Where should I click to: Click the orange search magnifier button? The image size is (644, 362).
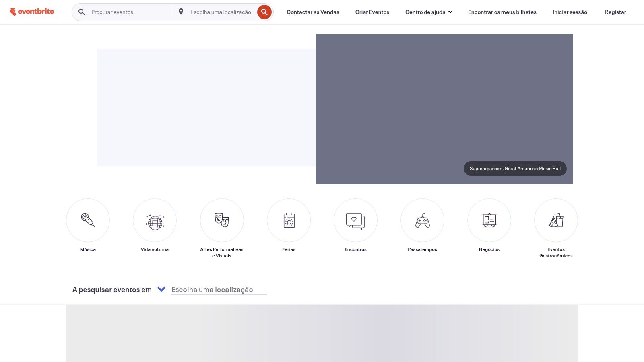coord(264,12)
